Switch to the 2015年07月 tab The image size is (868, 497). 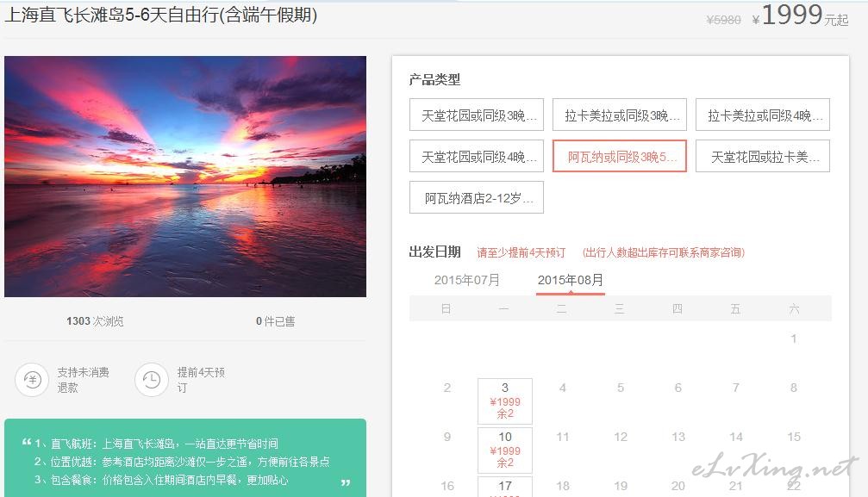coord(466,280)
